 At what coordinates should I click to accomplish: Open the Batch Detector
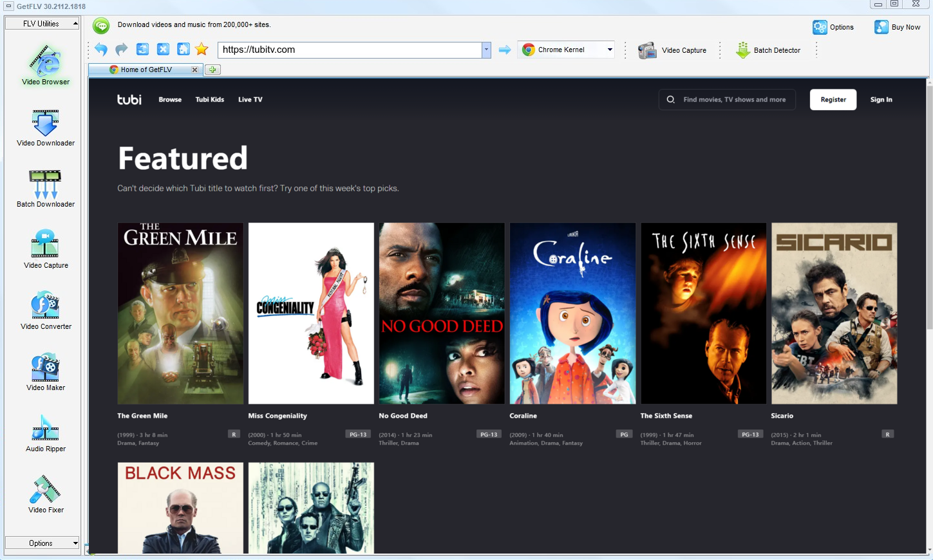pyautogui.click(x=768, y=50)
